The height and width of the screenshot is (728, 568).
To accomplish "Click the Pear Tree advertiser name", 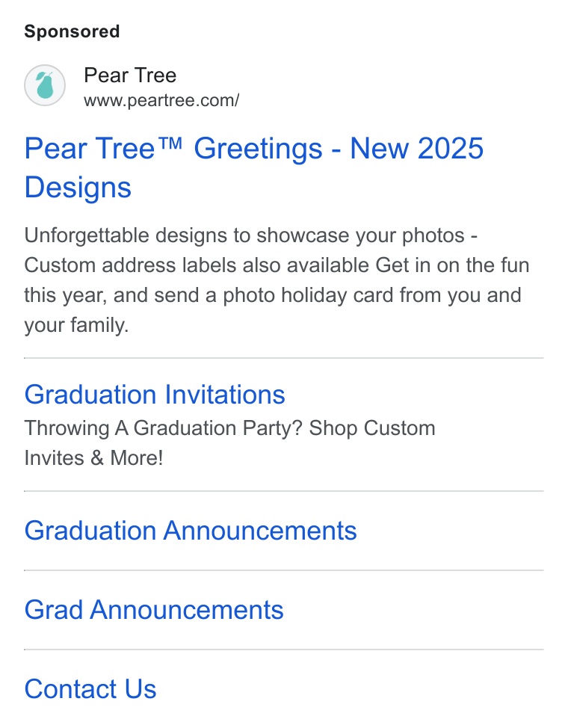I will coord(130,75).
